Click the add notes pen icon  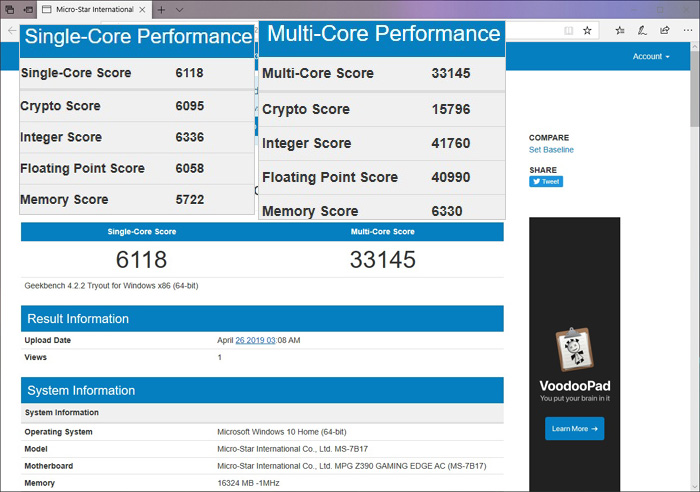click(642, 30)
